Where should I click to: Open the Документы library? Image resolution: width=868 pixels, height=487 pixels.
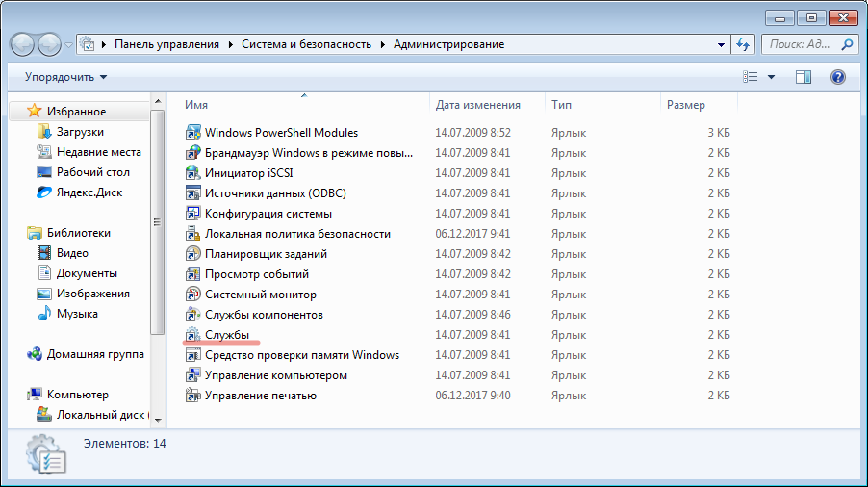point(87,272)
